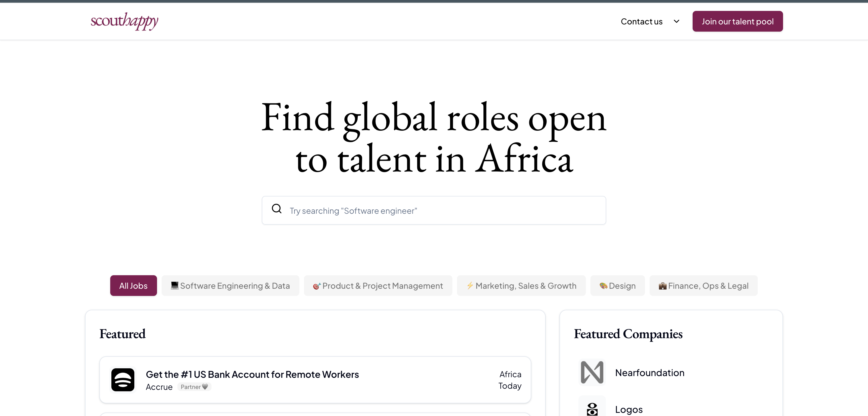This screenshot has width=868, height=416.
Task: Filter by Software Engineering & Data
Action: coord(230,286)
